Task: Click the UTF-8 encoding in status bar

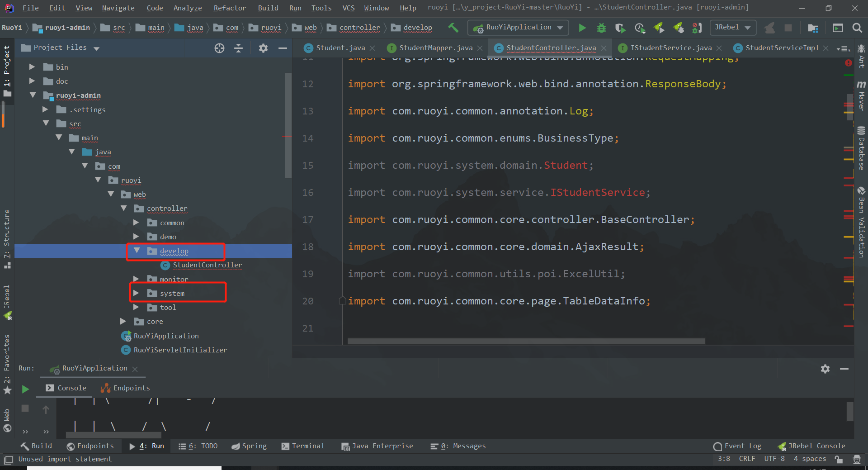Action: (774, 459)
